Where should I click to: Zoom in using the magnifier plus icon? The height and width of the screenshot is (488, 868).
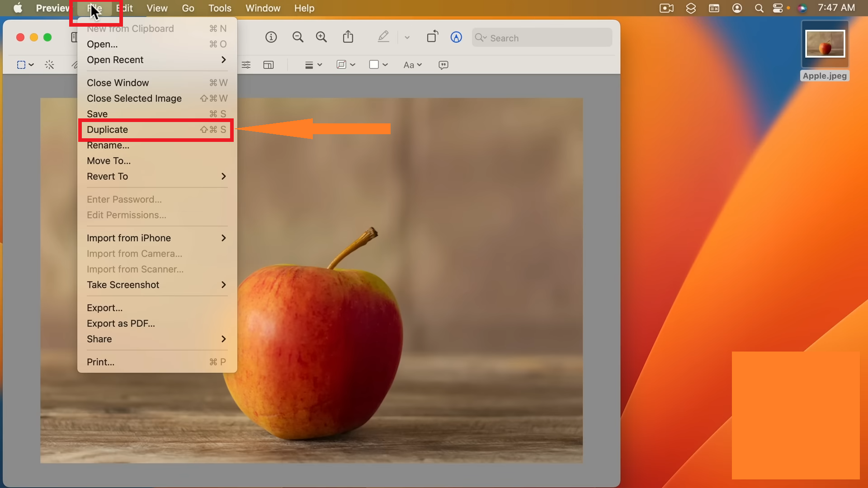point(321,37)
